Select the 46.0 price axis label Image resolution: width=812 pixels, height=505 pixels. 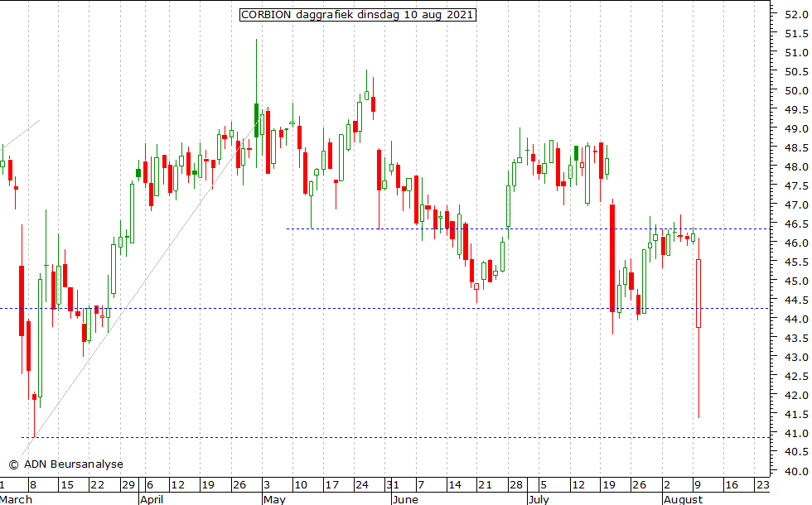tap(796, 243)
